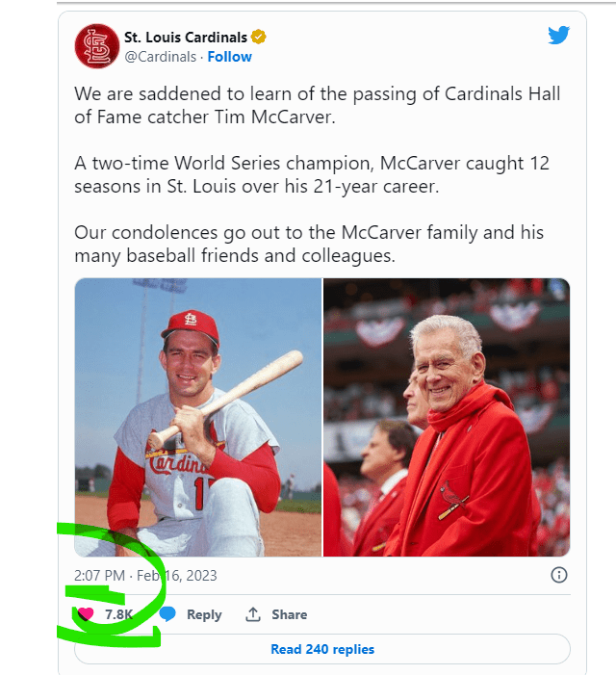Click the @Cardinals handle
Screen dimensions: 616x675
161,57
